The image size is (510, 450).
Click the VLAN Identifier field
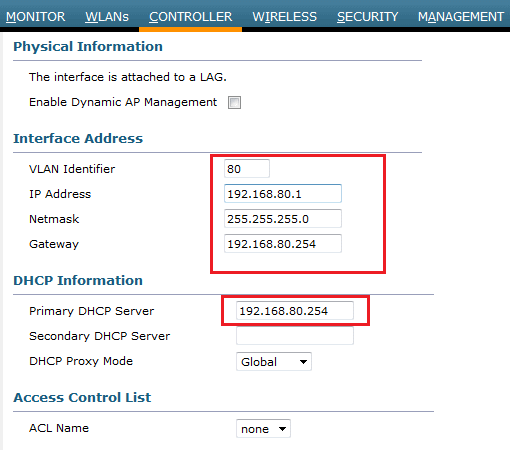tap(247, 169)
